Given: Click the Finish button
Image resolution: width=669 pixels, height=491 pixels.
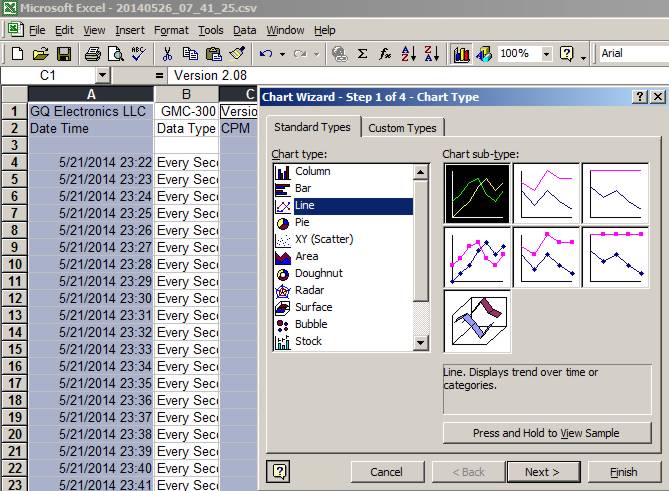Looking at the screenshot, I should click(x=624, y=472).
